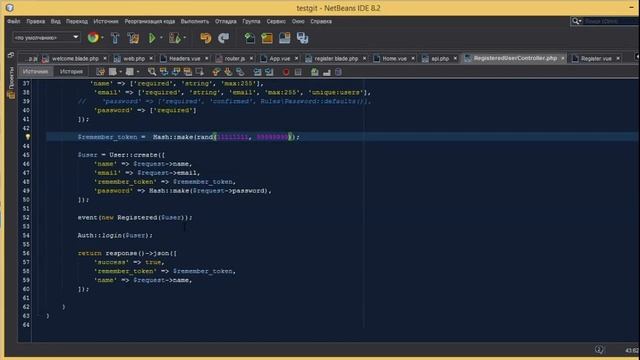Switch to the web.php tab
This screenshot has width=640, height=360.
point(134,59)
